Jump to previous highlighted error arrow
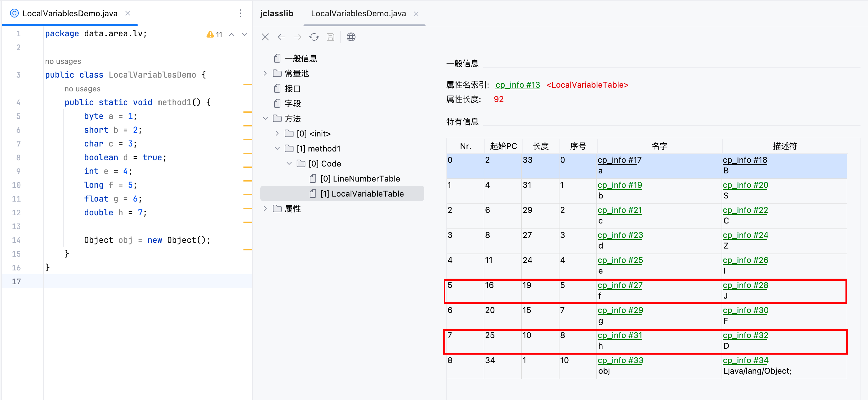The image size is (868, 400). pos(232,34)
